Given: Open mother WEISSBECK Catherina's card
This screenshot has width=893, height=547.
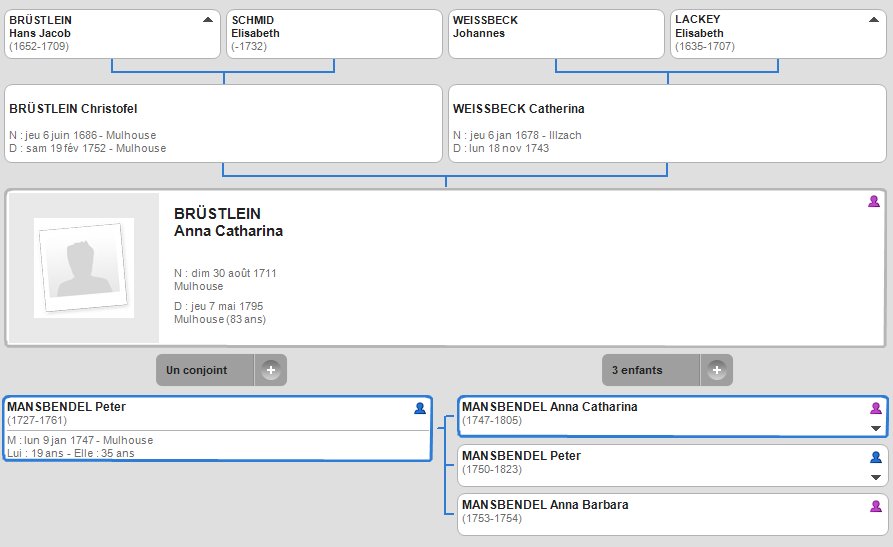Looking at the screenshot, I should click(667, 124).
